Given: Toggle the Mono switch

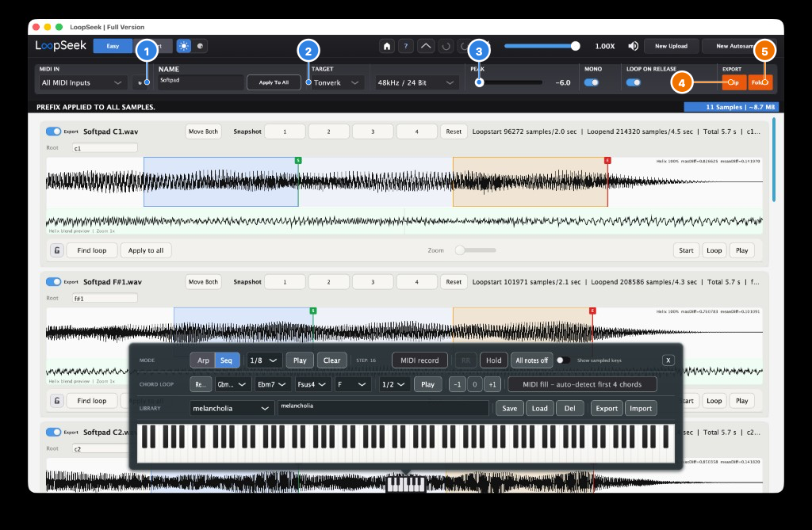Looking at the screenshot, I should (592, 82).
